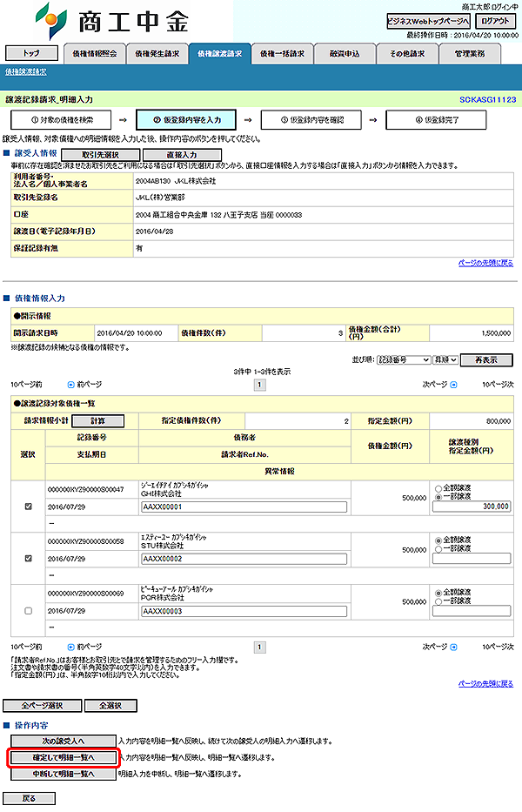The width and height of the screenshot is (522, 812).
Task: Click the 計算 button
Action: pyautogui.click(x=97, y=421)
